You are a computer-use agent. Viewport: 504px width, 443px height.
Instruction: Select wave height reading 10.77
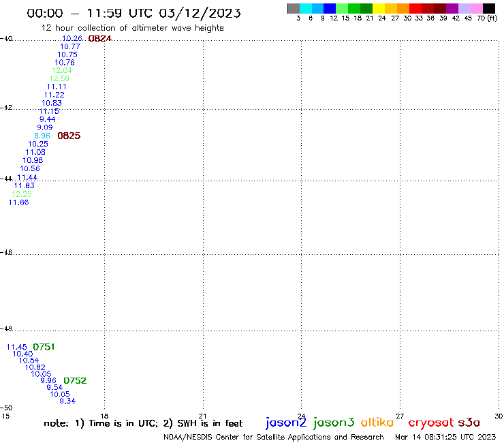point(69,46)
